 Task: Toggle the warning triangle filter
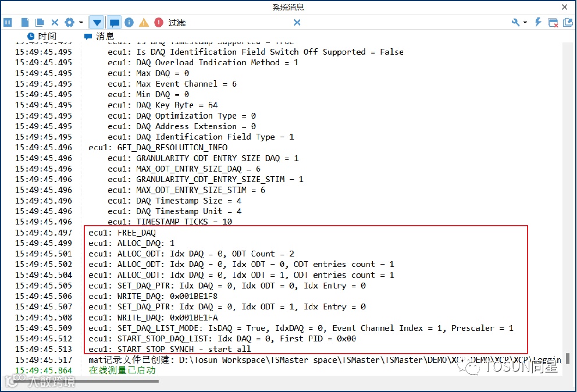[144, 23]
